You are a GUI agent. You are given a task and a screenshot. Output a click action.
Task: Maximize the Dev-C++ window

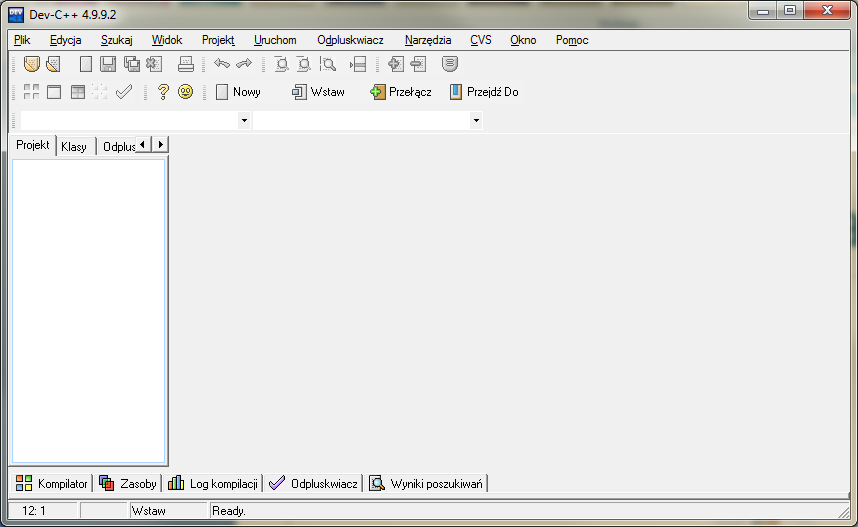pos(790,10)
